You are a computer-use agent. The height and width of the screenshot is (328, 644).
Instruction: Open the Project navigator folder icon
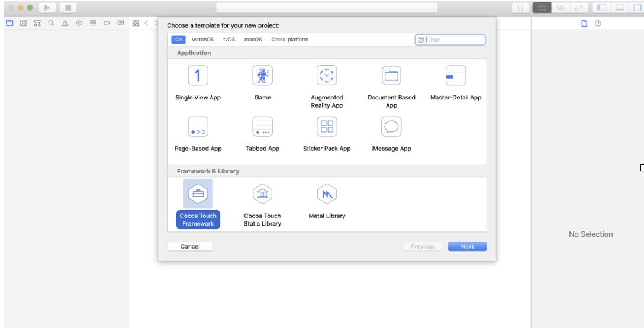(x=9, y=23)
